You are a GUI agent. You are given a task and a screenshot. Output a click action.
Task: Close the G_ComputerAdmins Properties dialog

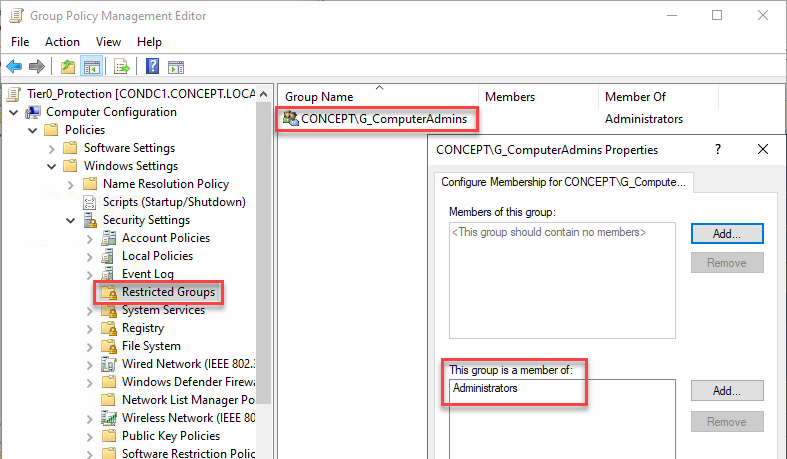click(x=763, y=149)
